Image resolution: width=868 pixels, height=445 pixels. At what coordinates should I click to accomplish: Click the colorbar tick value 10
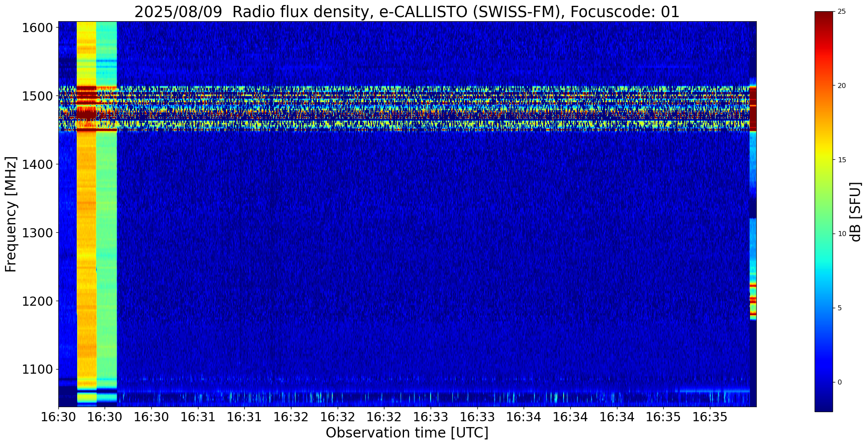tap(842, 234)
